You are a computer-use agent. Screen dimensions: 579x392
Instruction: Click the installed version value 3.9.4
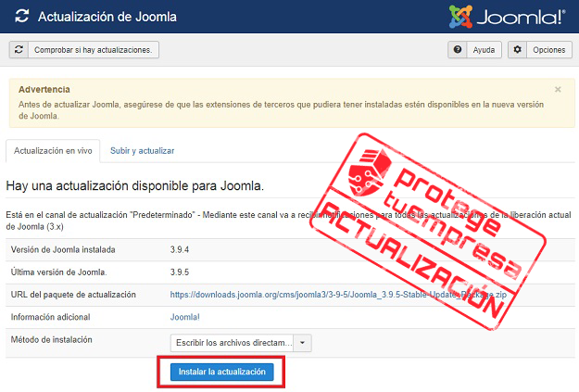click(x=182, y=250)
